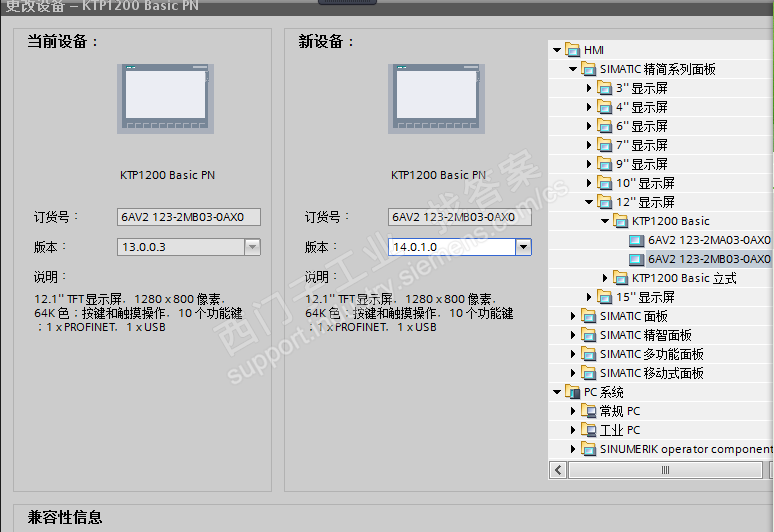Click the current device 订货号 field
The height and width of the screenshot is (532, 774).
[189, 217]
